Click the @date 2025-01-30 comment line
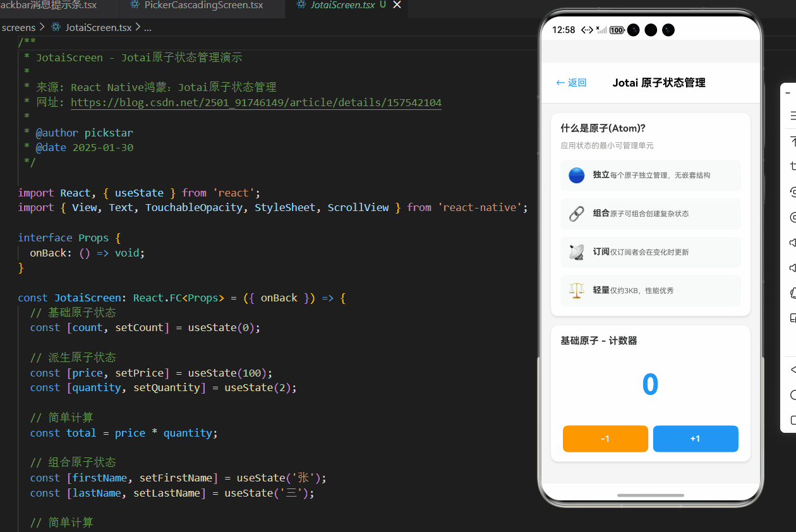The width and height of the screenshot is (796, 532). [78, 148]
